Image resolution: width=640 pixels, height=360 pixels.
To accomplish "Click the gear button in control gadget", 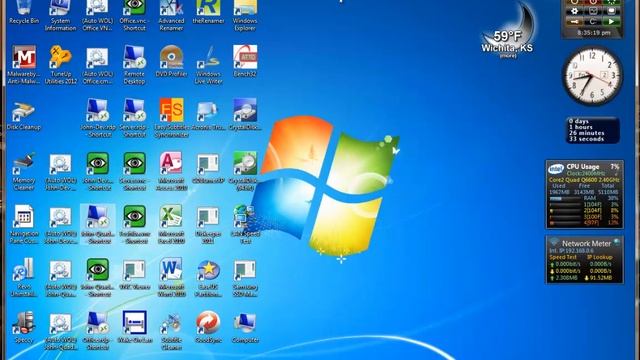I will [x=574, y=11].
